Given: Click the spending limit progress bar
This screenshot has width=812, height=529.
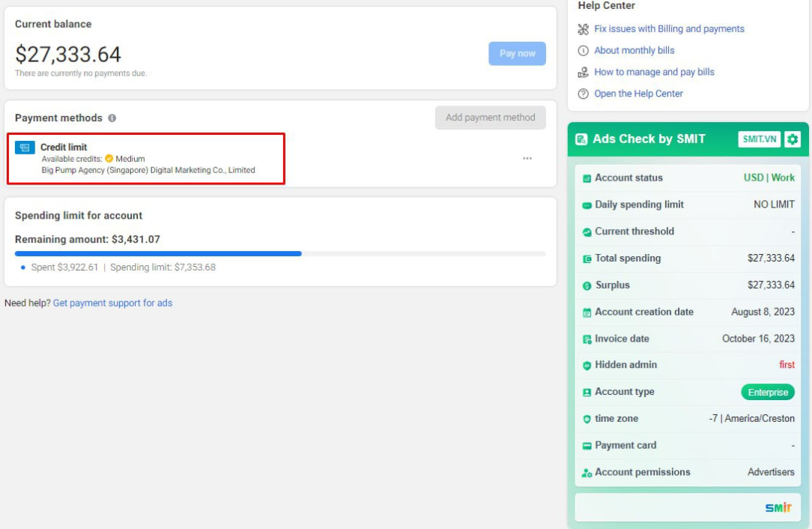Looking at the screenshot, I should tap(280, 254).
